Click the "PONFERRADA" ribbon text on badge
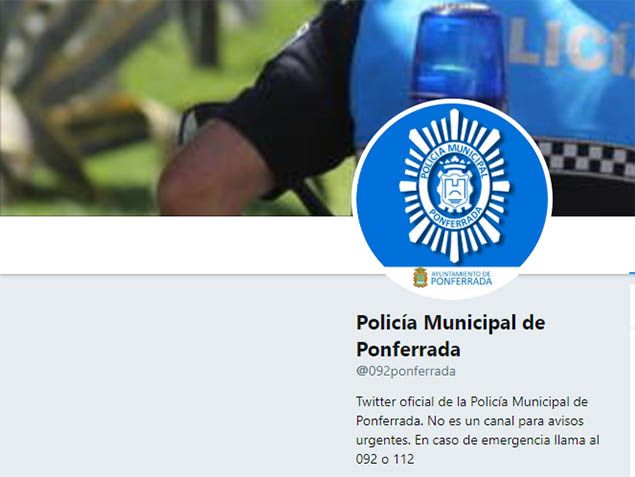The height and width of the screenshot is (477, 635). pyautogui.click(x=456, y=219)
